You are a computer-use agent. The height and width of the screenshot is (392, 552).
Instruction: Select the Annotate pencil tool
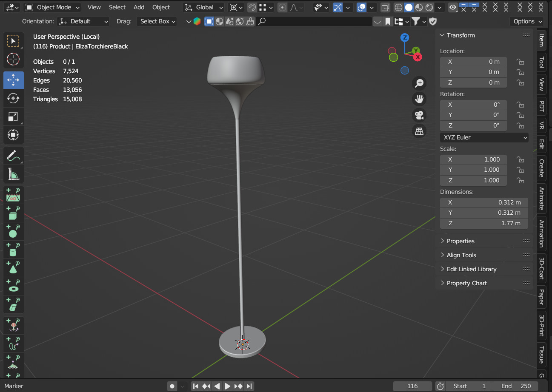13,156
